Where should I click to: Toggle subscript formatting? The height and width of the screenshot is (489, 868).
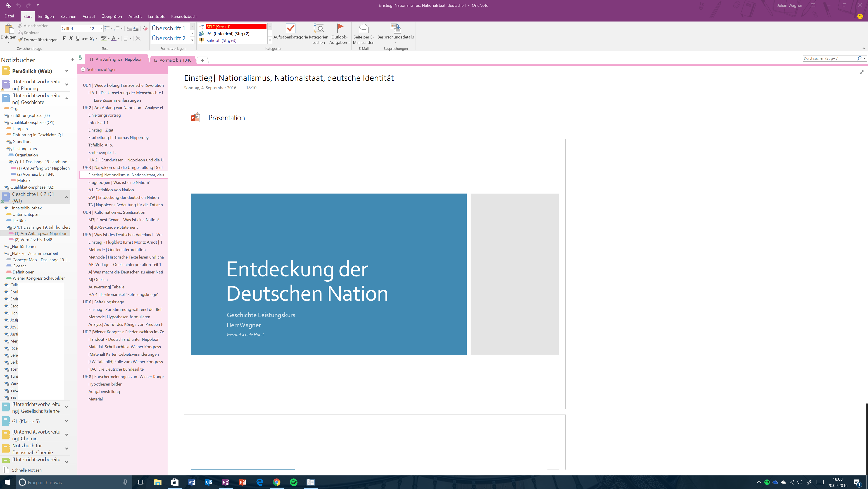(x=91, y=39)
